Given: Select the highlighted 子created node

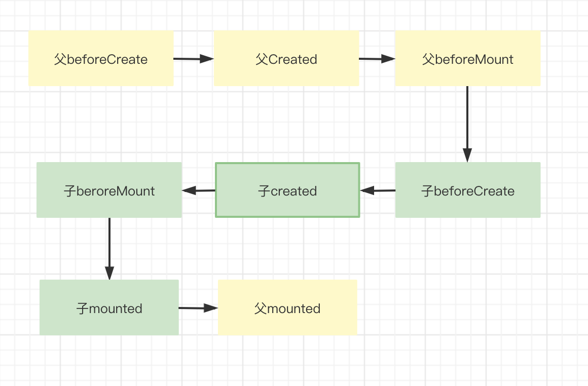Looking at the screenshot, I should click(287, 190).
